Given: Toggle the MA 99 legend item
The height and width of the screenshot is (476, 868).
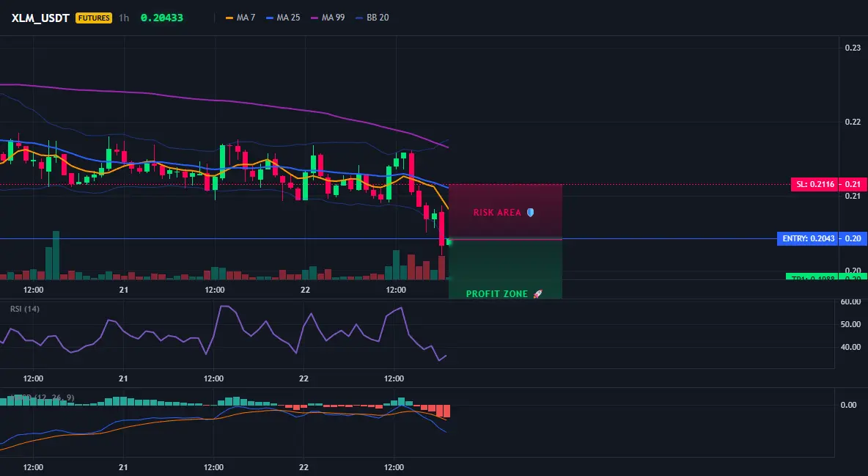Looking at the screenshot, I should coord(328,18).
